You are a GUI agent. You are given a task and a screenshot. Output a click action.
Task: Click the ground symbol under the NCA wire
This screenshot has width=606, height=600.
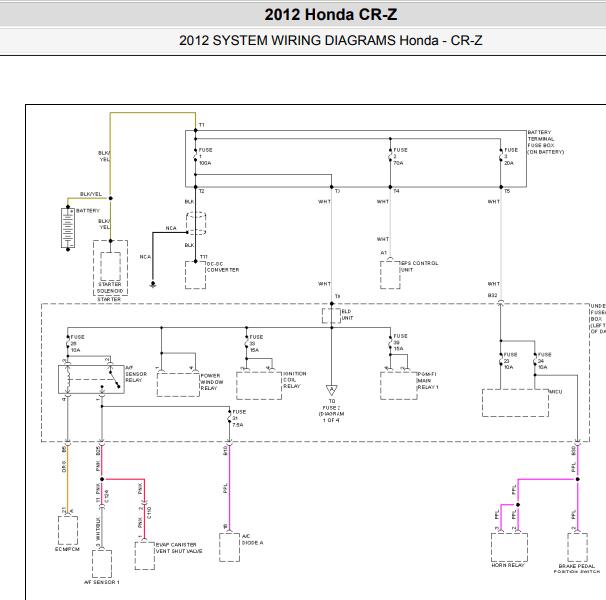click(153, 285)
